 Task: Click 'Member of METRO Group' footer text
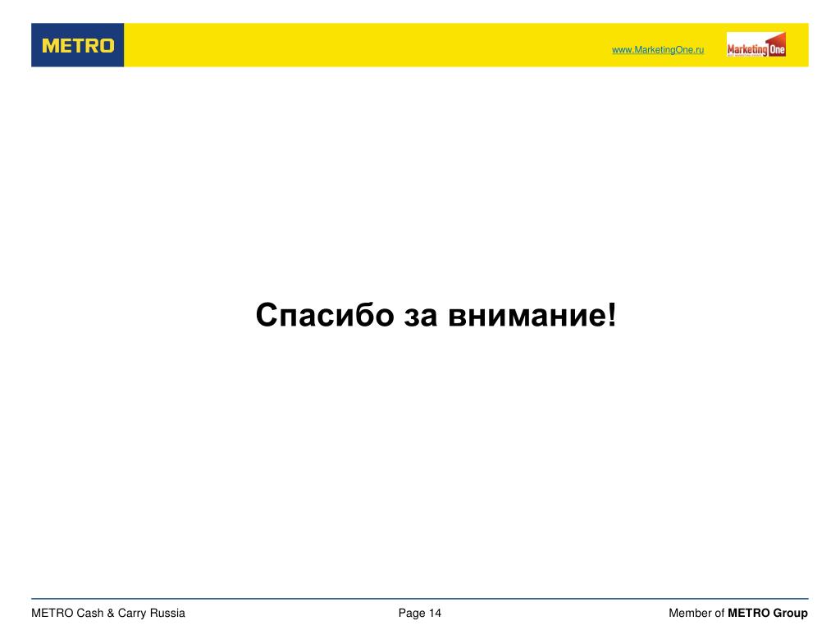coord(738,613)
